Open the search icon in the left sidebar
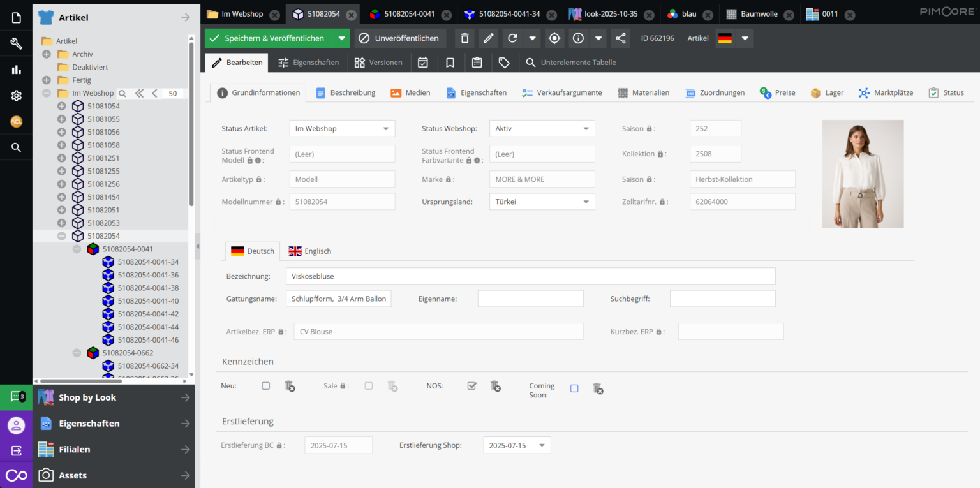The height and width of the screenshot is (488, 980). click(x=16, y=147)
